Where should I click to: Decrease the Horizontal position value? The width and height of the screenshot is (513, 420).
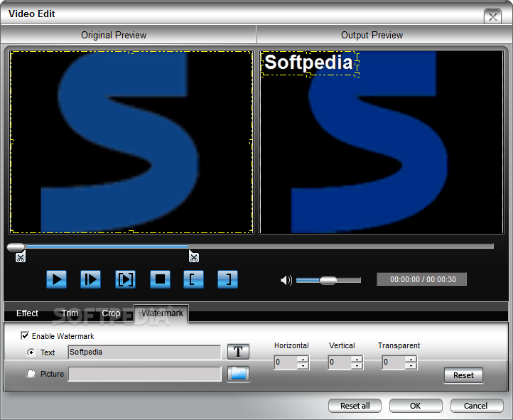click(303, 366)
